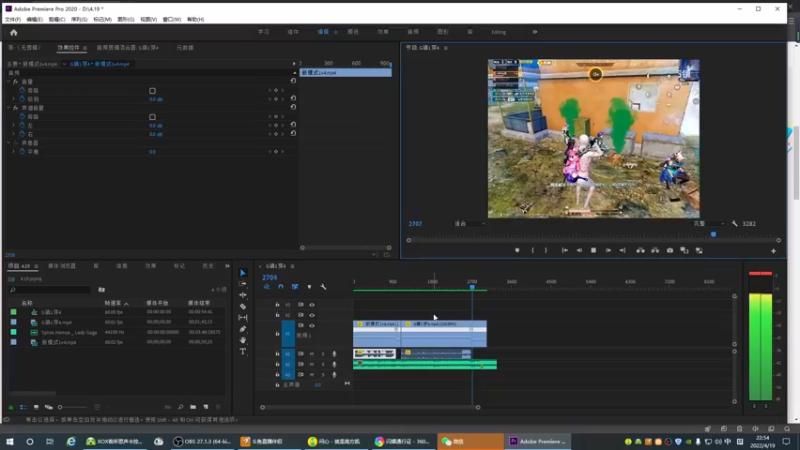Select the Pen tool
This screenshot has height=450, width=800.
click(243, 329)
